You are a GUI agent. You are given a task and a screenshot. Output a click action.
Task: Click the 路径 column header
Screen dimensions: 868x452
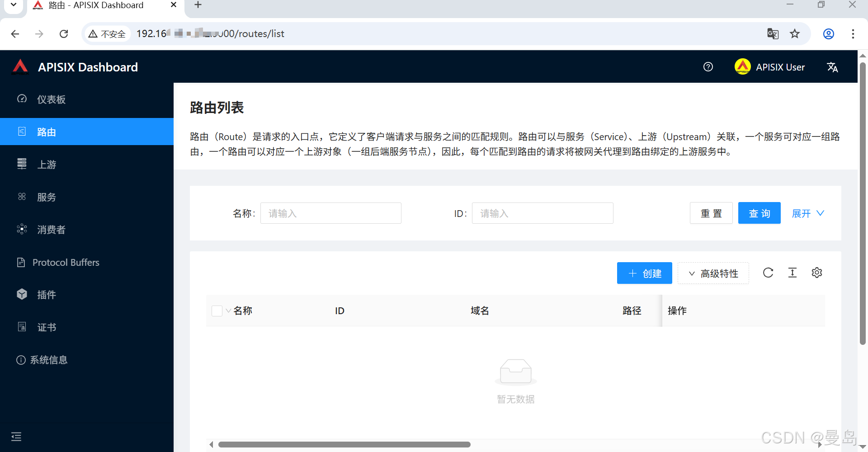point(632,311)
